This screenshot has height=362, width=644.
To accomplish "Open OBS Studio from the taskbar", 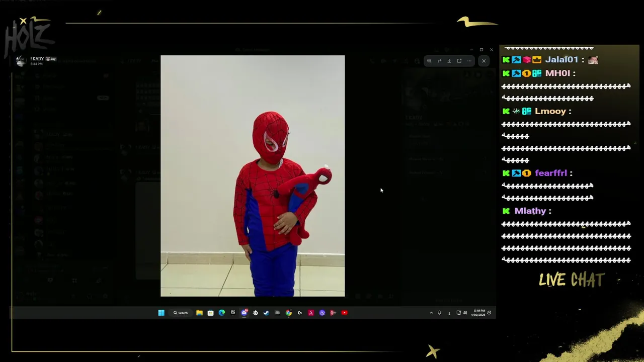I will 255,313.
